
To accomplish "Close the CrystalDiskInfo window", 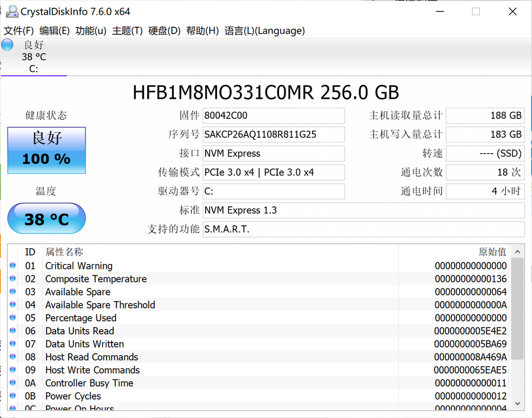I will tap(512, 12).
